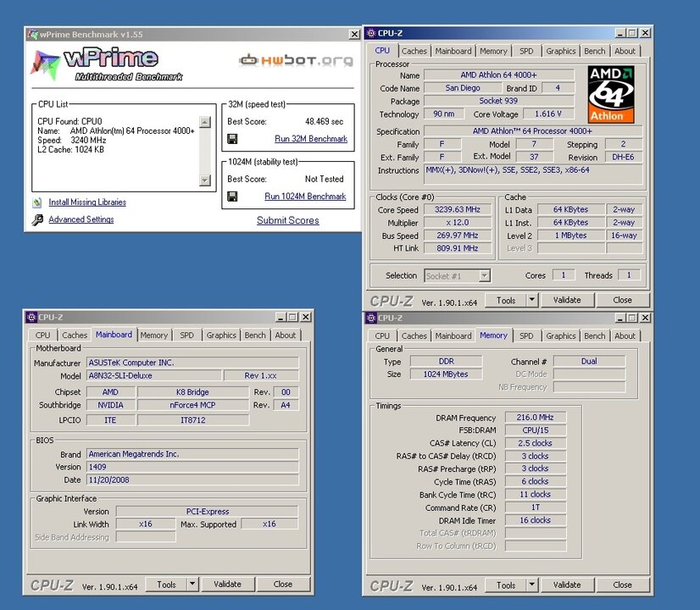Expand the Tools dropdown arrow in CPU window
Viewport: 700px width, 610px height.
tap(531, 300)
